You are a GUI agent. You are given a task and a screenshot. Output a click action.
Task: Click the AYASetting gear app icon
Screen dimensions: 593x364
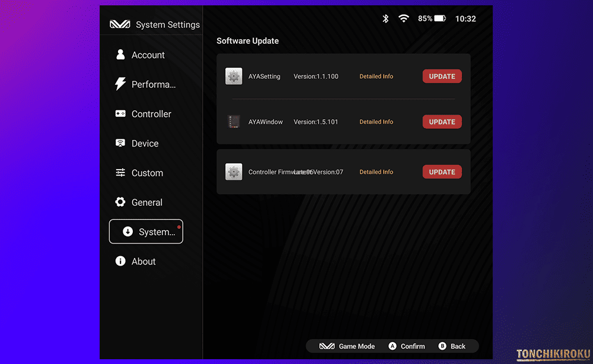[x=234, y=76]
